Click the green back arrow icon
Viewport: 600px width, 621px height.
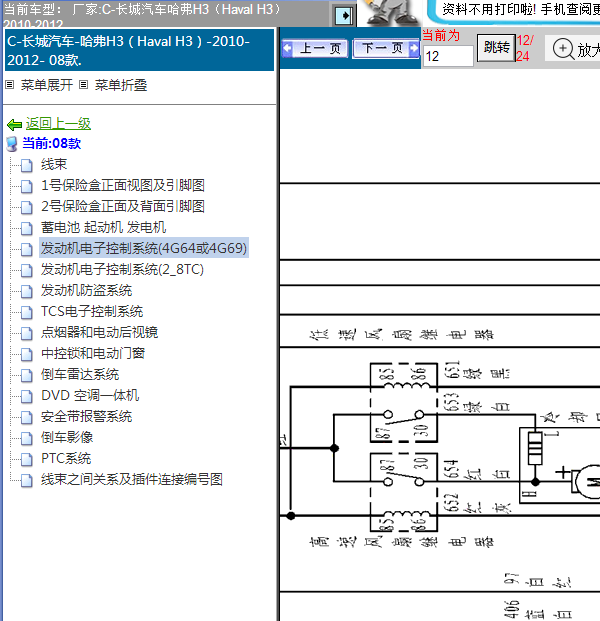[x=14, y=125]
